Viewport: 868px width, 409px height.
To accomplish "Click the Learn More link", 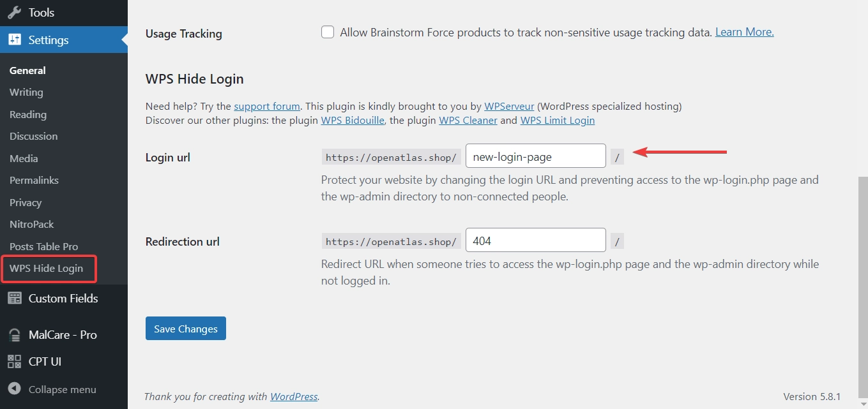I will pos(745,32).
